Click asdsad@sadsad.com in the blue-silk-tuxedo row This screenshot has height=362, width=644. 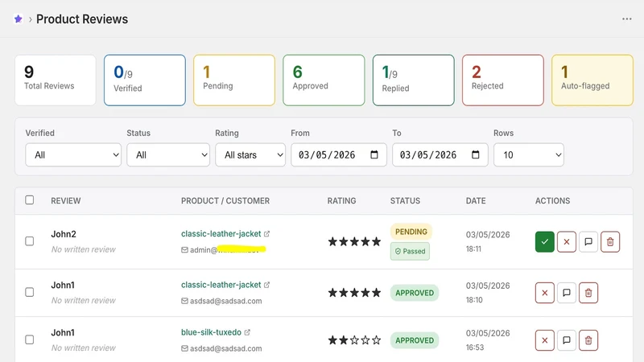[226, 348]
